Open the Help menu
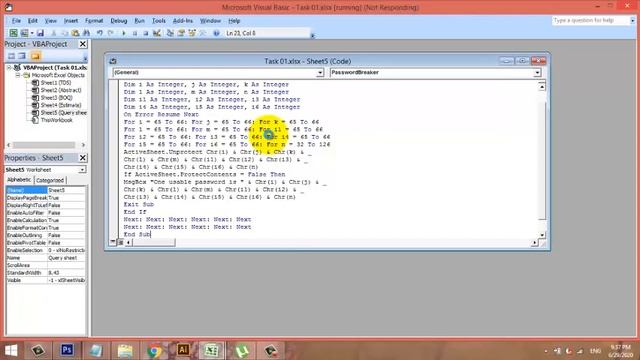640x360 pixels. [x=234, y=20]
